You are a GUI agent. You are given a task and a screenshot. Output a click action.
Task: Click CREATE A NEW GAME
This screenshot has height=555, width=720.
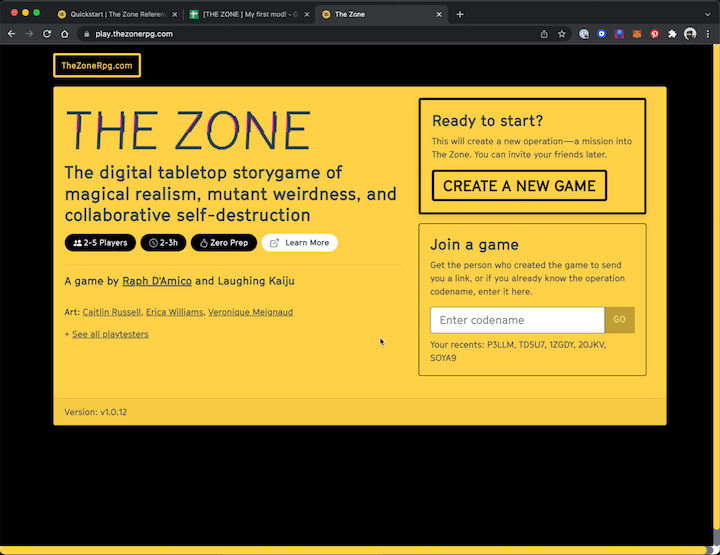[x=519, y=185]
